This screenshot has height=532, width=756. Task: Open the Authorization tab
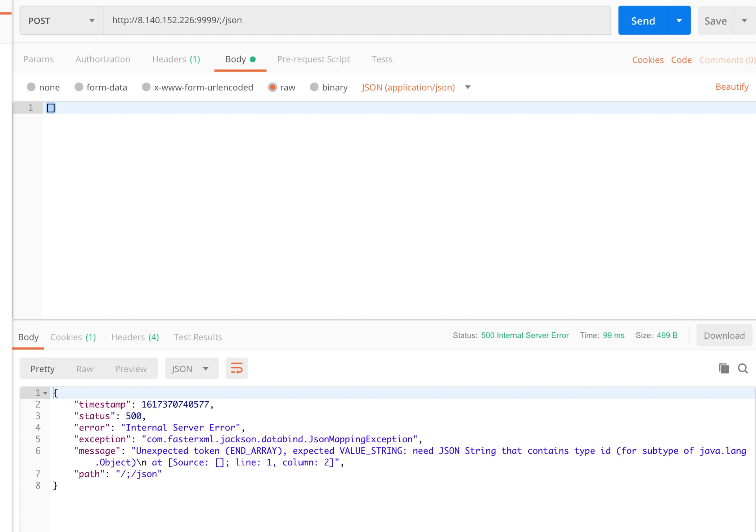102,58
